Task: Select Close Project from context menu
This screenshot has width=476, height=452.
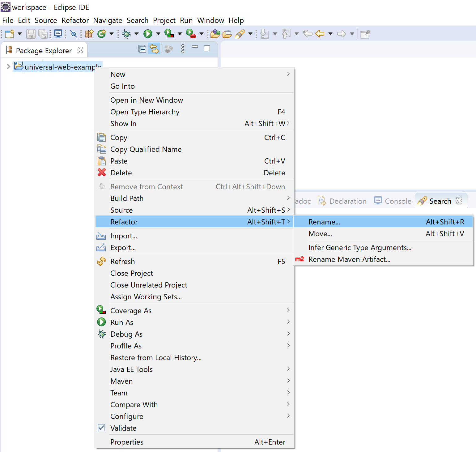Action: [195, 273]
